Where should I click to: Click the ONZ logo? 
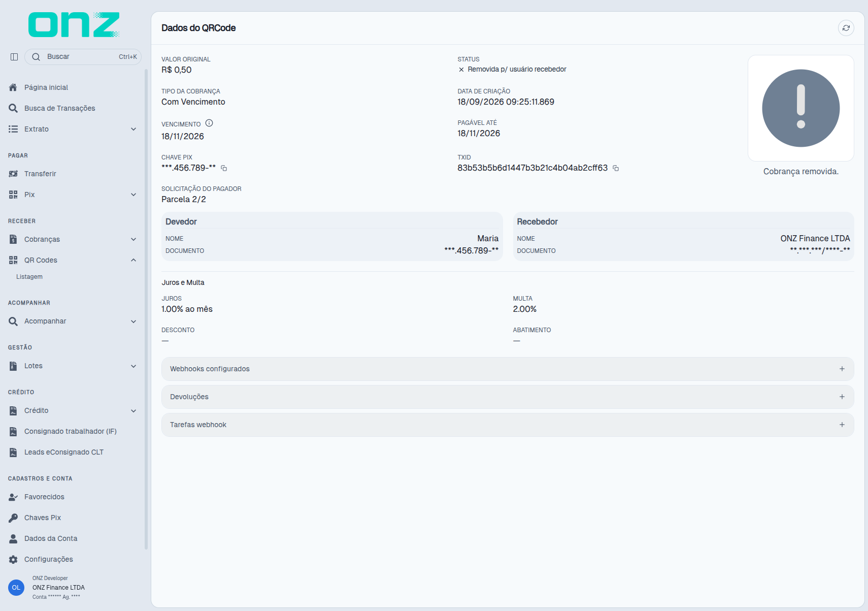point(74,24)
